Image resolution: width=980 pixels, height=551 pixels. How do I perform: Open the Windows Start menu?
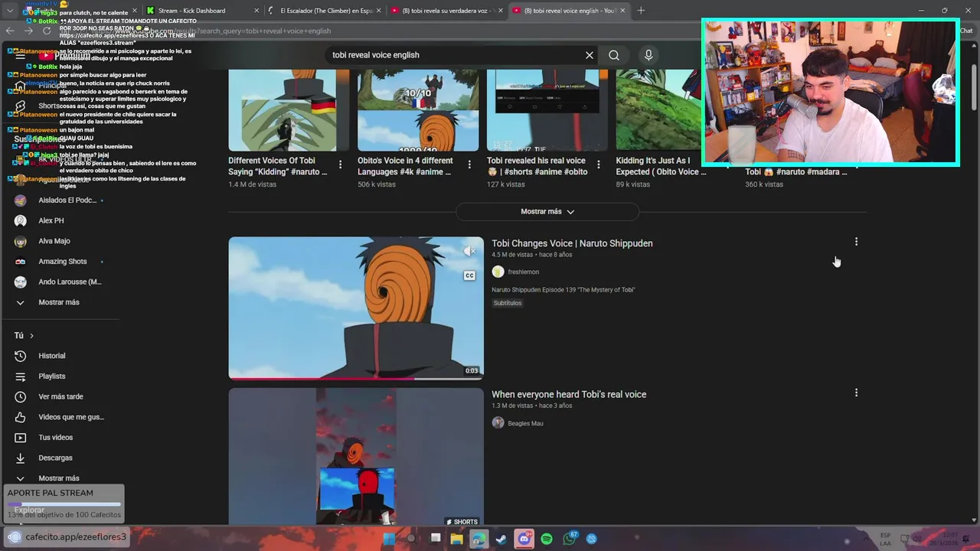tap(389, 539)
